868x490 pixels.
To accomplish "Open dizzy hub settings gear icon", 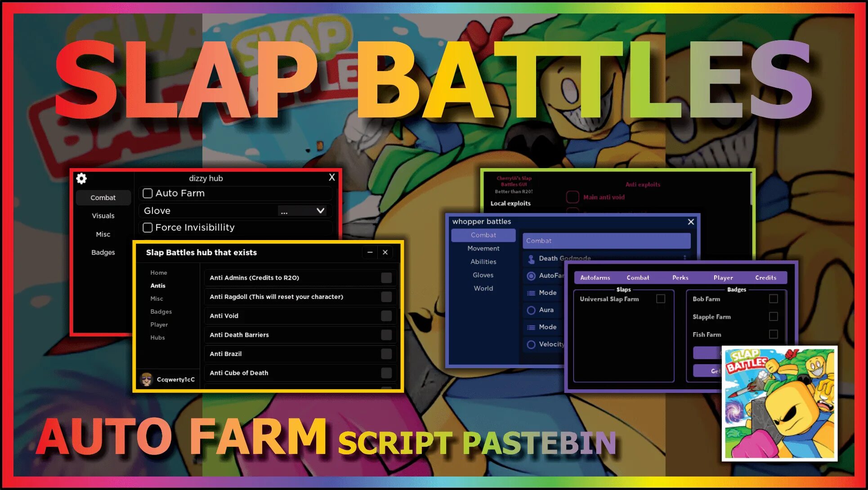I will tap(81, 178).
